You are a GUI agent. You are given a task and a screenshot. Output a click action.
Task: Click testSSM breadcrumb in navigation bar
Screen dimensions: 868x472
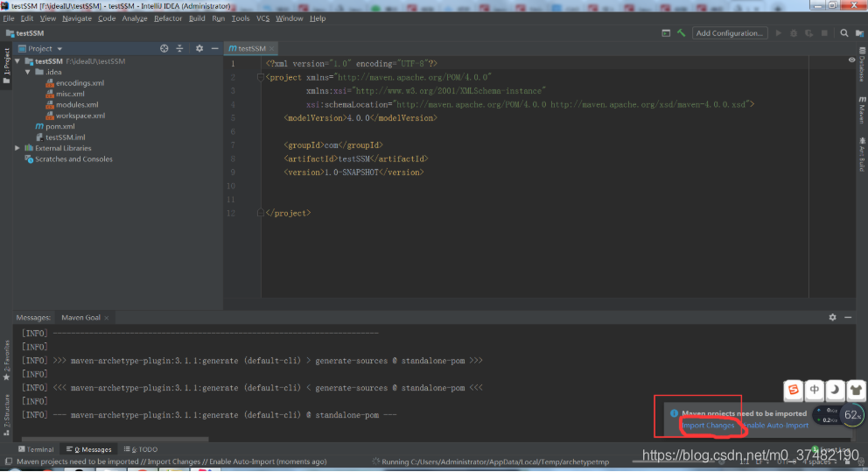click(24, 33)
